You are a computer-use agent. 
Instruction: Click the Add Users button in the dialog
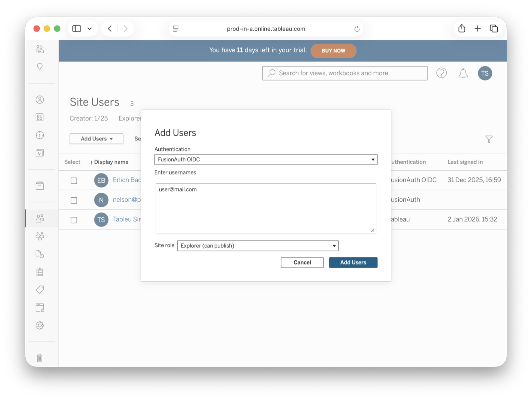pyautogui.click(x=353, y=262)
